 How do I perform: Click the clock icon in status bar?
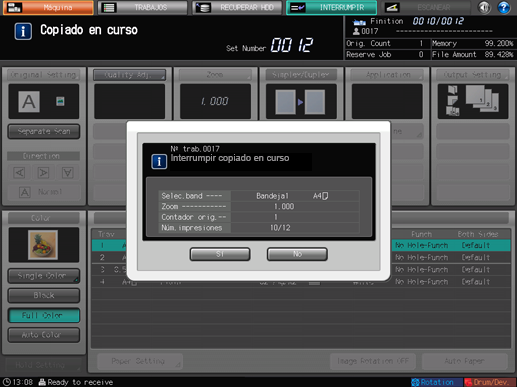click(x=7, y=382)
